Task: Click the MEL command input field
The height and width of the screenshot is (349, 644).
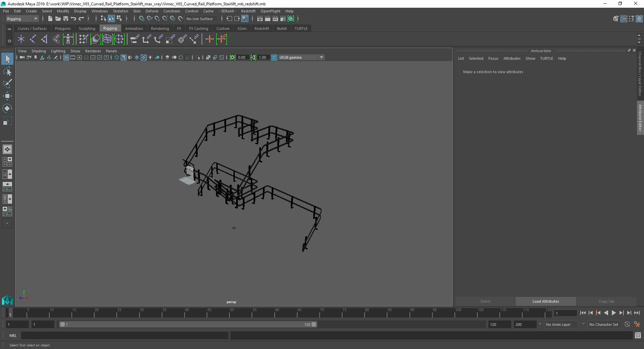Action: [124, 336]
